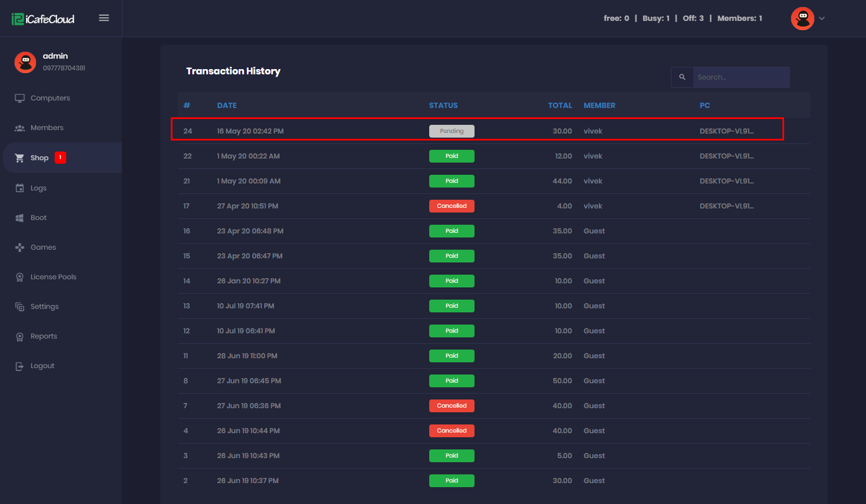This screenshot has height=504, width=866.
Task: Click the License Pools badge icon
Action: coord(20,277)
